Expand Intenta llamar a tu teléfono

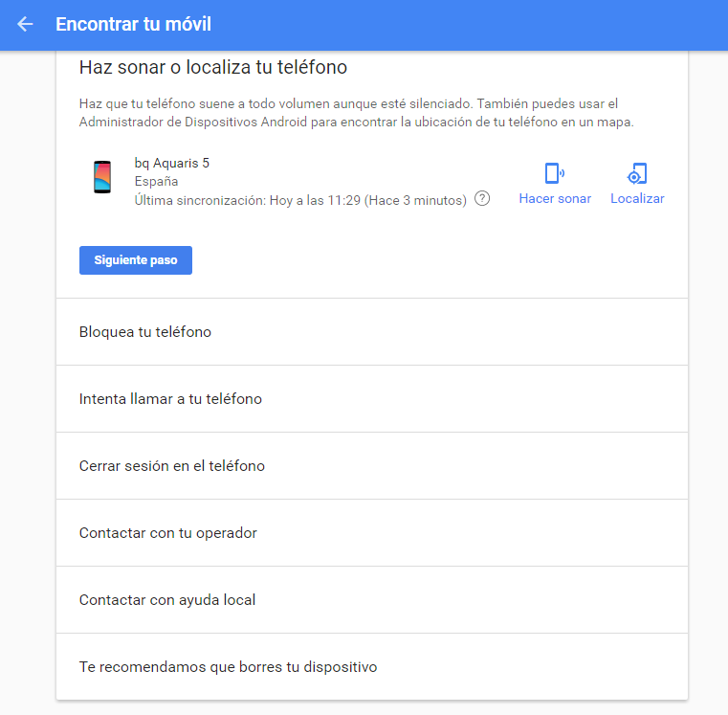(170, 399)
